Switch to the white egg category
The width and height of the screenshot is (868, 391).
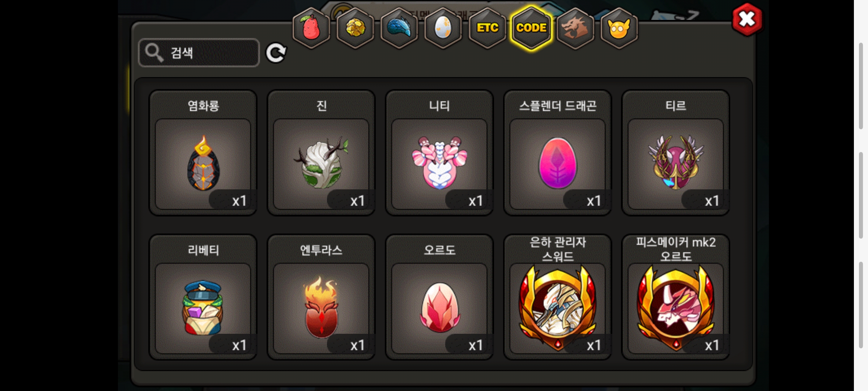point(443,28)
